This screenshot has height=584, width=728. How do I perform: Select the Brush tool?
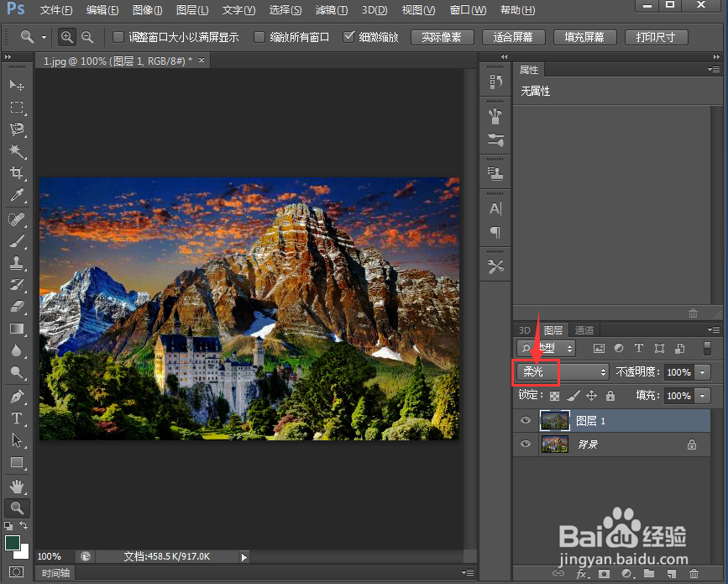17,241
